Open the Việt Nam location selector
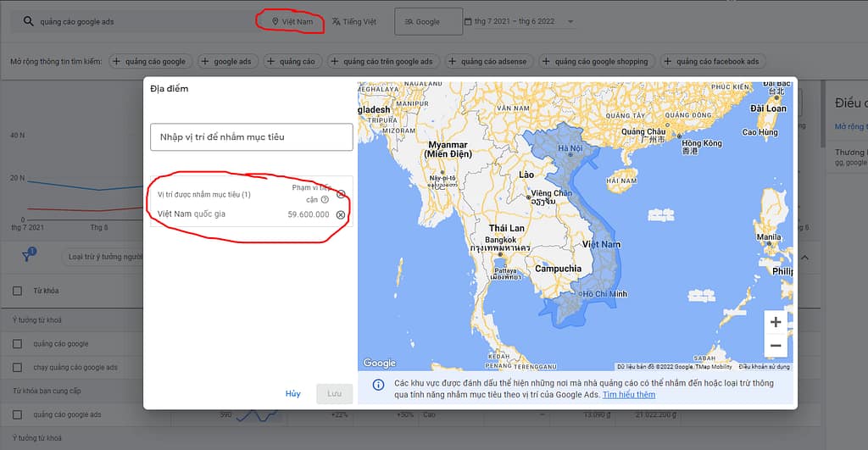The width and height of the screenshot is (868, 450). click(x=292, y=21)
